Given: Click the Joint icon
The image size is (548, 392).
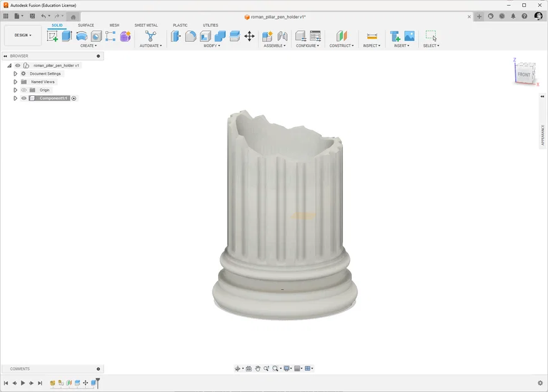Looking at the screenshot, I should pos(282,36).
